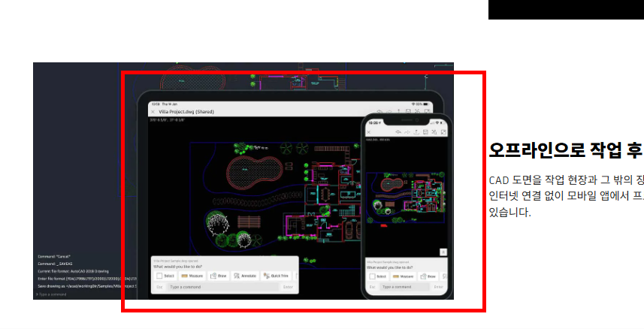Tap Draw on the phone panel
The height and width of the screenshot is (335, 644).
pyautogui.click(x=428, y=276)
